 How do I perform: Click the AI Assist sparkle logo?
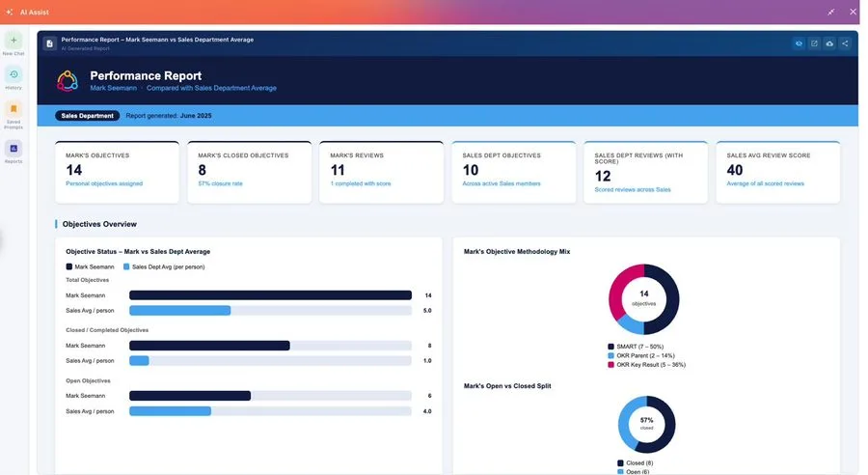[x=10, y=12]
